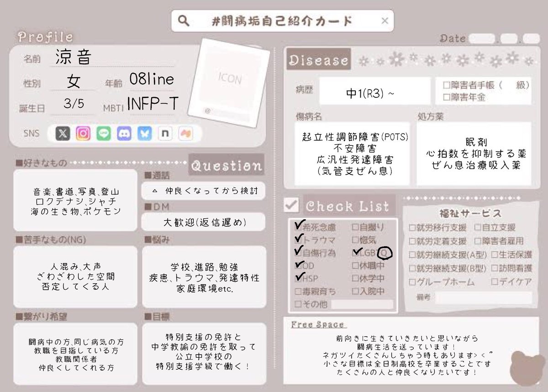Toggle the トラウマ checkbox
548x392 pixels.
point(299,239)
